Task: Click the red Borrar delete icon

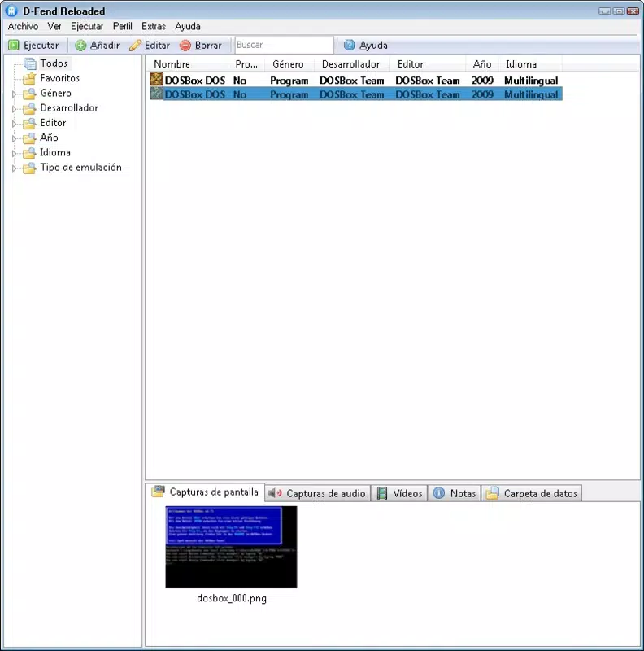Action: tap(185, 45)
